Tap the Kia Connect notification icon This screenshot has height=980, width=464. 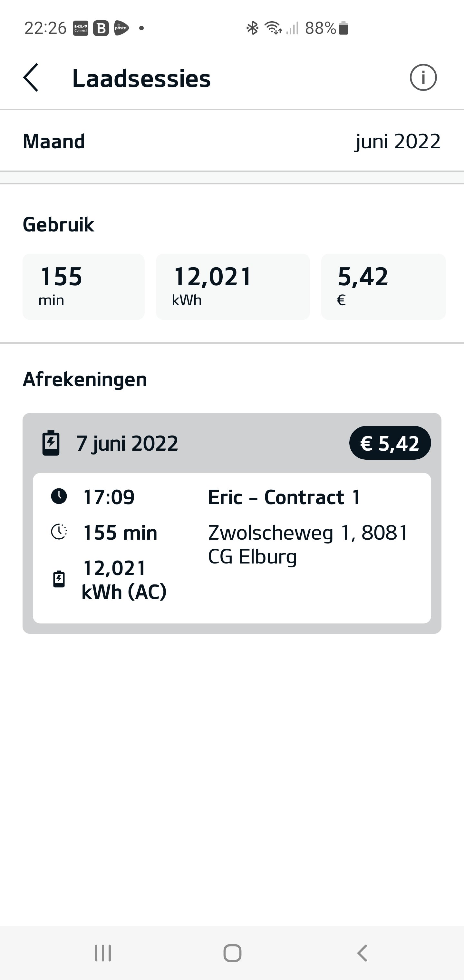click(81, 28)
